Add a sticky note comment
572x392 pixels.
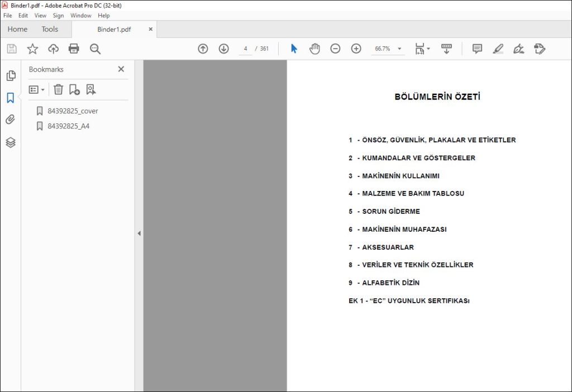pos(477,49)
